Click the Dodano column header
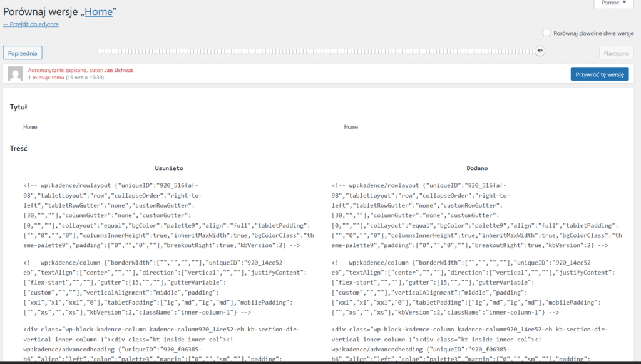Screen dimensions: 641x364 tap(477, 168)
